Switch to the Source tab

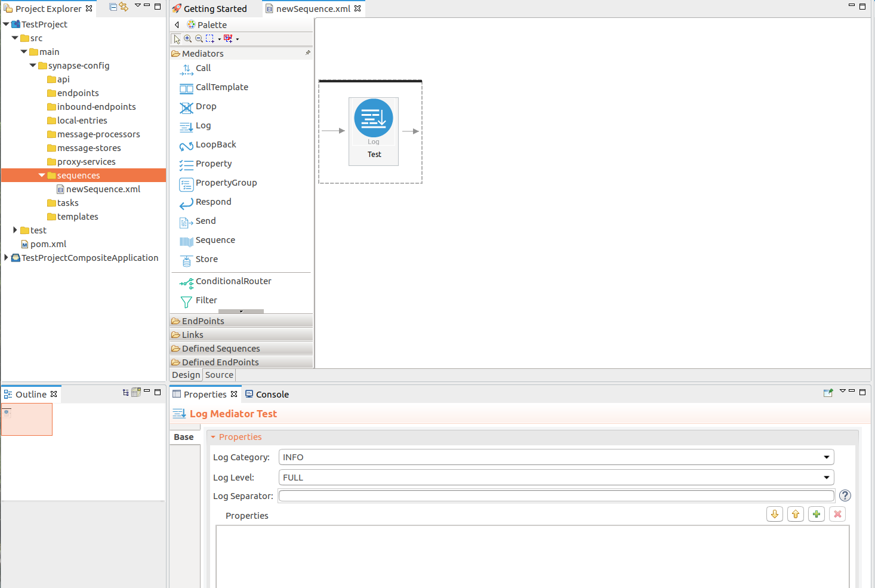[219, 375]
